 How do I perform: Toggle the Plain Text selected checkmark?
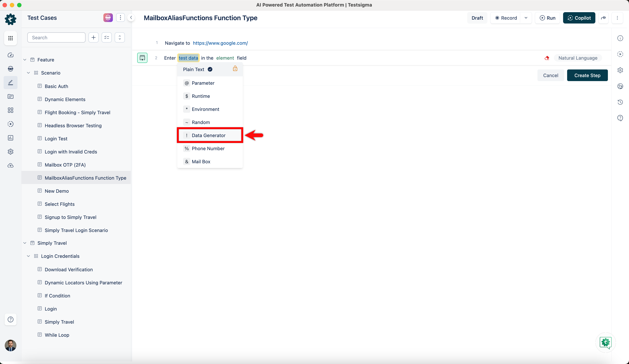coord(210,70)
